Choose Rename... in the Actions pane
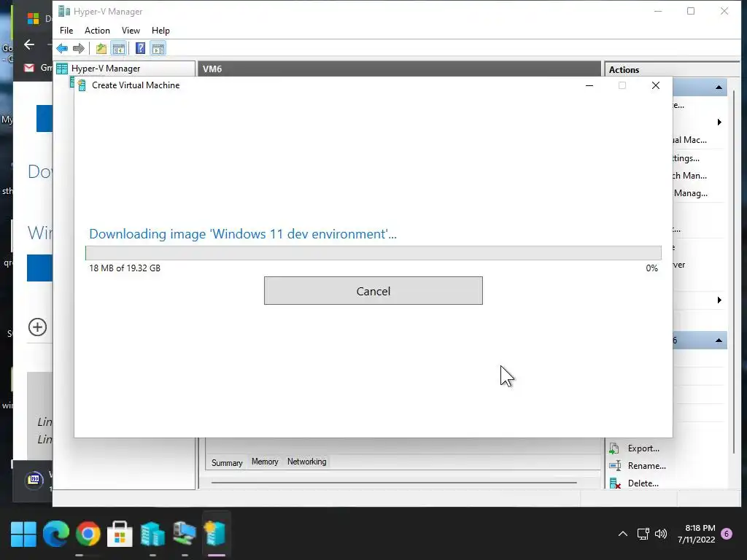747x560 pixels. (x=646, y=466)
